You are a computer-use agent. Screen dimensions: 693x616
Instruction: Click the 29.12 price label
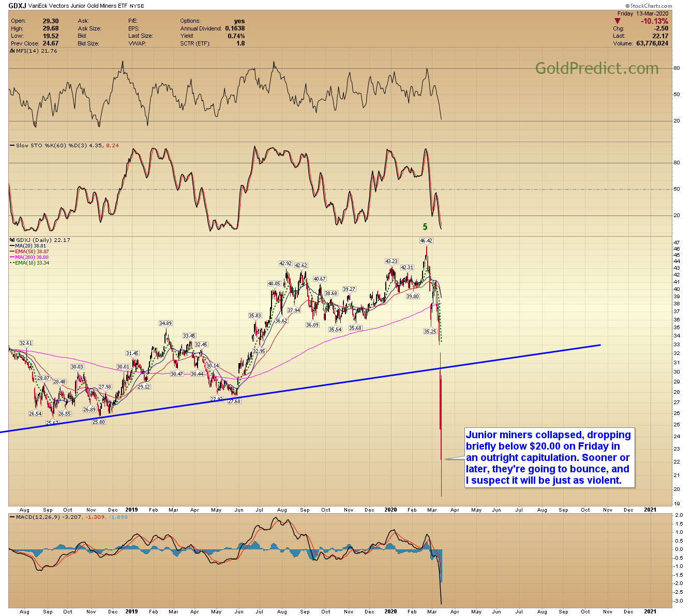click(x=144, y=387)
